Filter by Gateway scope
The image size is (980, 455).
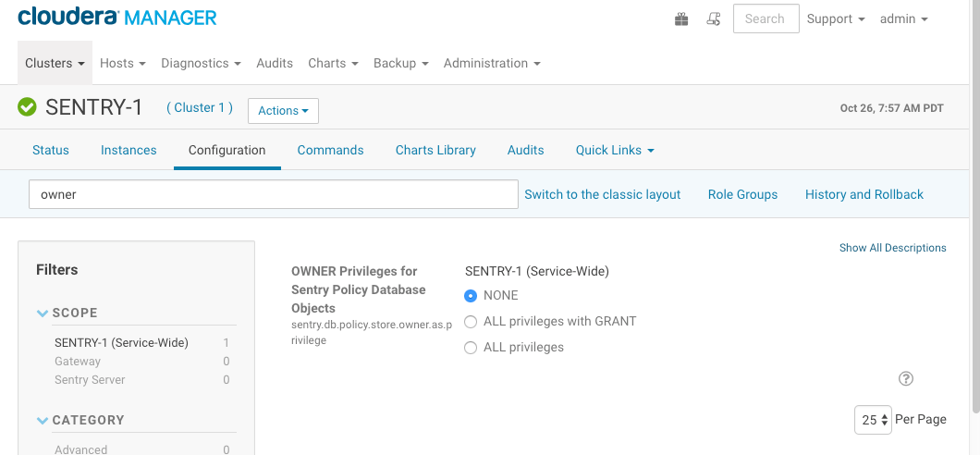pos(78,362)
